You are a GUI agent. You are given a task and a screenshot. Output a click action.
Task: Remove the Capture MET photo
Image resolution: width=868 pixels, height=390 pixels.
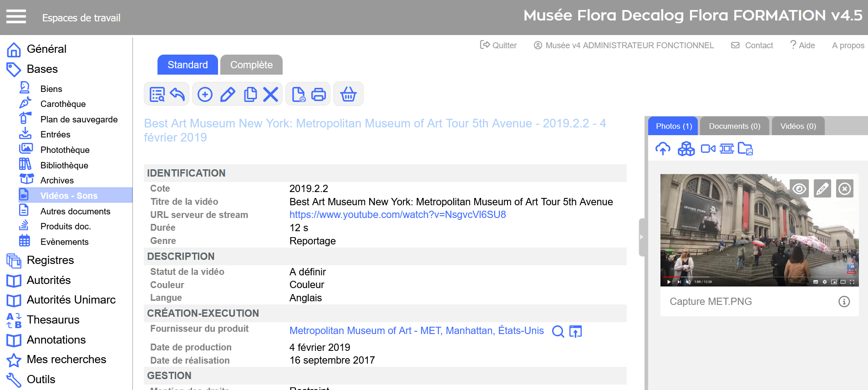pyautogui.click(x=845, y=188)
